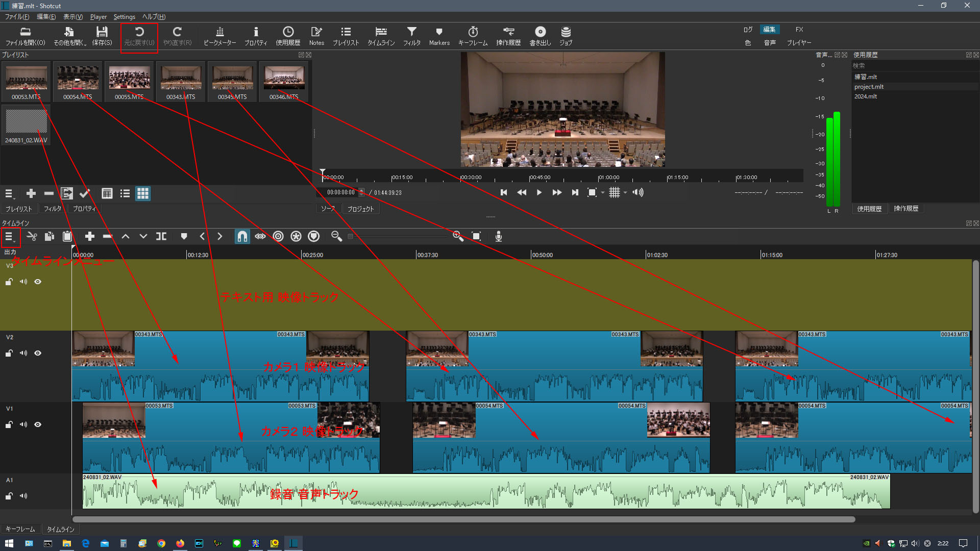Lock the V1 track padlock
The width and height of the screenshot is (980, 551).
(x=9, y=424)
